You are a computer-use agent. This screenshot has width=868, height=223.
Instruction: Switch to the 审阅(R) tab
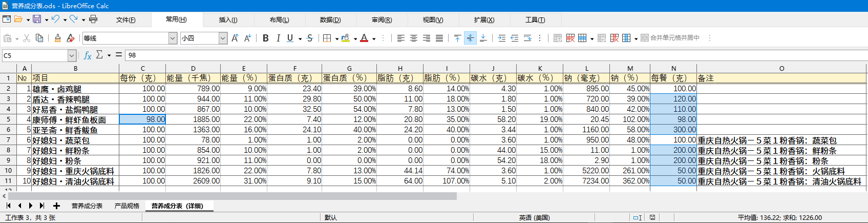[382, 19]
